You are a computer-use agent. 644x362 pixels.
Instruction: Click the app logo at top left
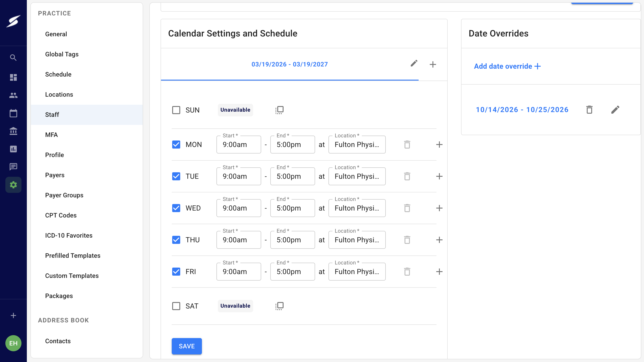pyautogui.click(x=13, y=21)
